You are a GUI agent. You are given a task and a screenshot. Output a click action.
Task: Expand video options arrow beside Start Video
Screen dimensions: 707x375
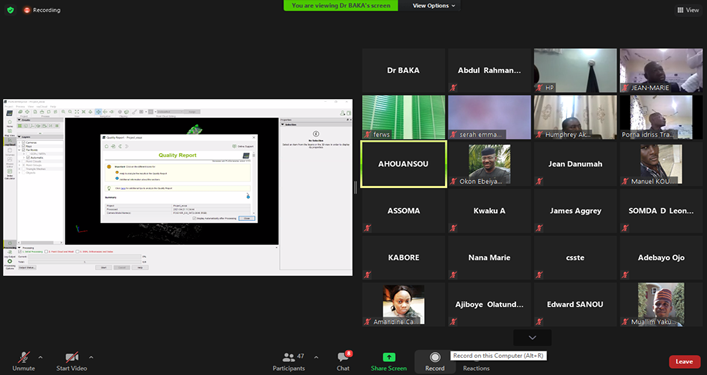[x=91, y=357]
